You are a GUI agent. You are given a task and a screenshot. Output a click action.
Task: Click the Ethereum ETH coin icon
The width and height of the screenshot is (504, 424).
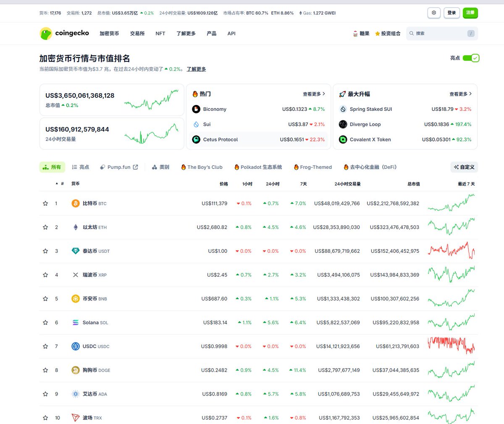pos(76,227)
